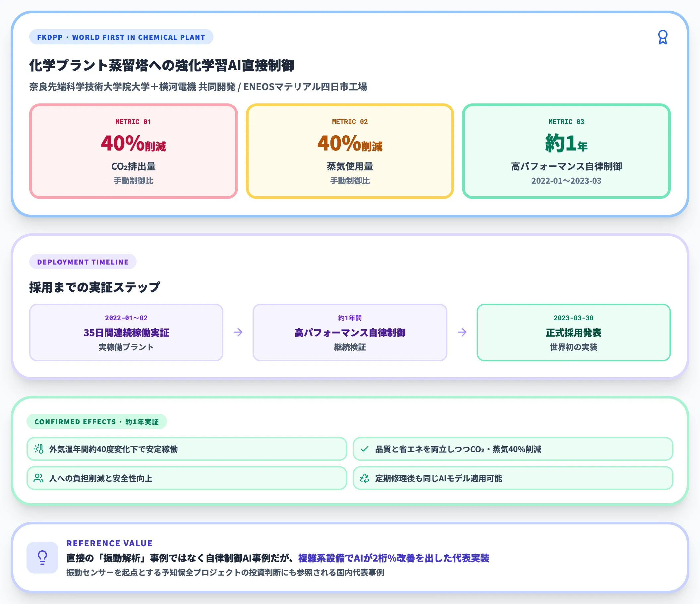Open the 2023-03-30 正式採用発表 timeline step
Image resolution: width=700 pixels, height=604 pixels.
(x=573, y=332)
